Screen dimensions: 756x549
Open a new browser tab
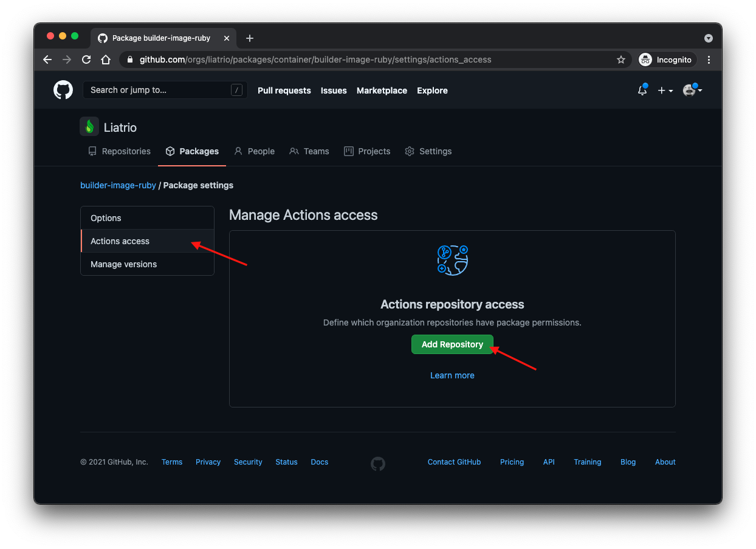click(x=250, y=38)
